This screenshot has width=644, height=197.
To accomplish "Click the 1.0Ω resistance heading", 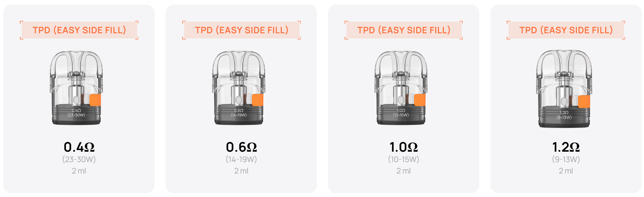I will point(404,147).
